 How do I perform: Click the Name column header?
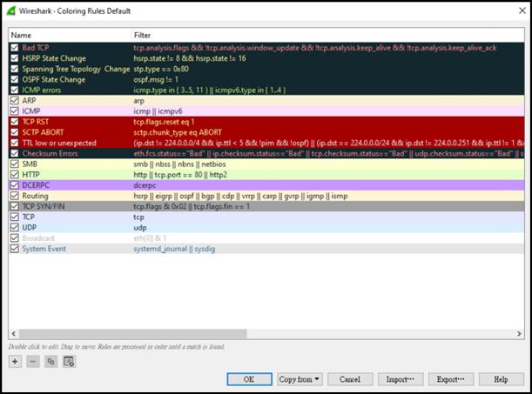[x=70, y=36]
